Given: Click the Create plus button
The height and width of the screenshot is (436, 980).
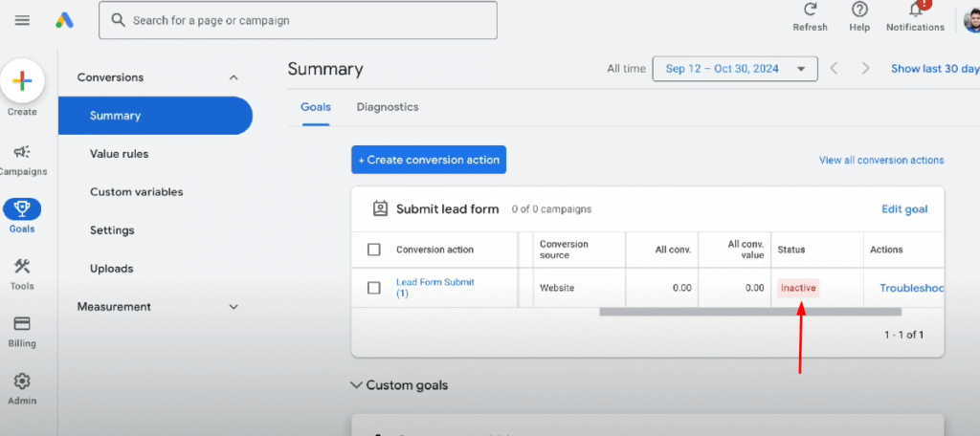Looking at the screenshot, I should (22, 80).
